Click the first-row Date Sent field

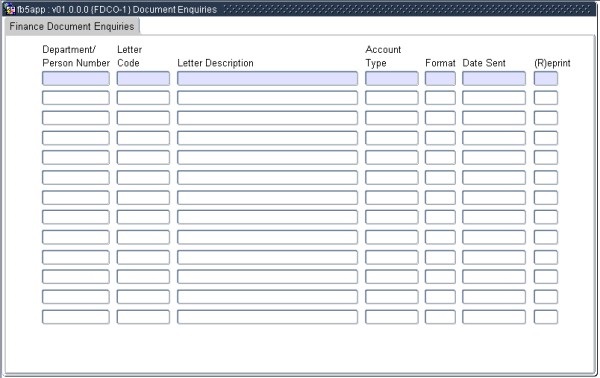coord(494,78)
